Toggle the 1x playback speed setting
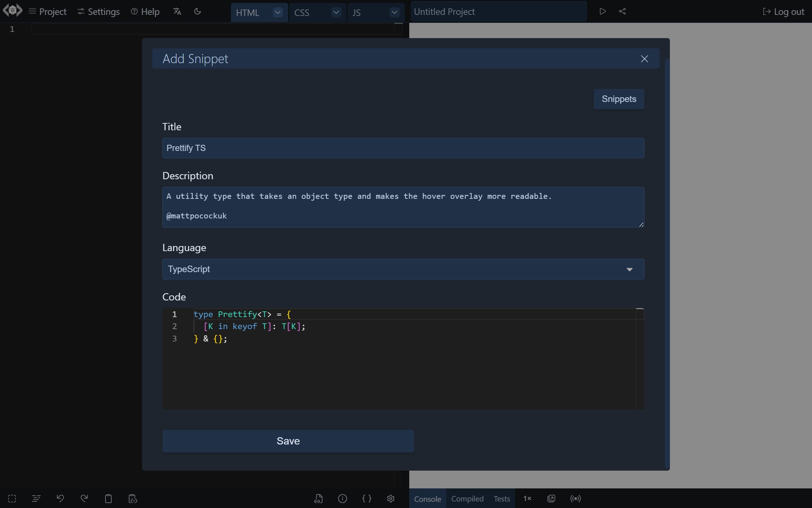812x508 pixels. pyautogui.click(x=527, y=499)
